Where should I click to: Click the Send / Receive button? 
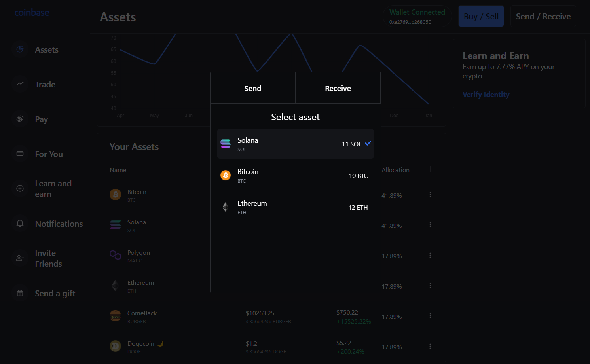click(543, 16)
